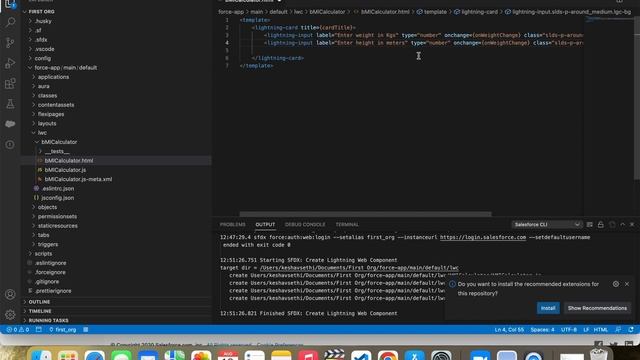The image size is (640, 360).
Task: Open the Accounts icon in activity bar
Action: 10,294
